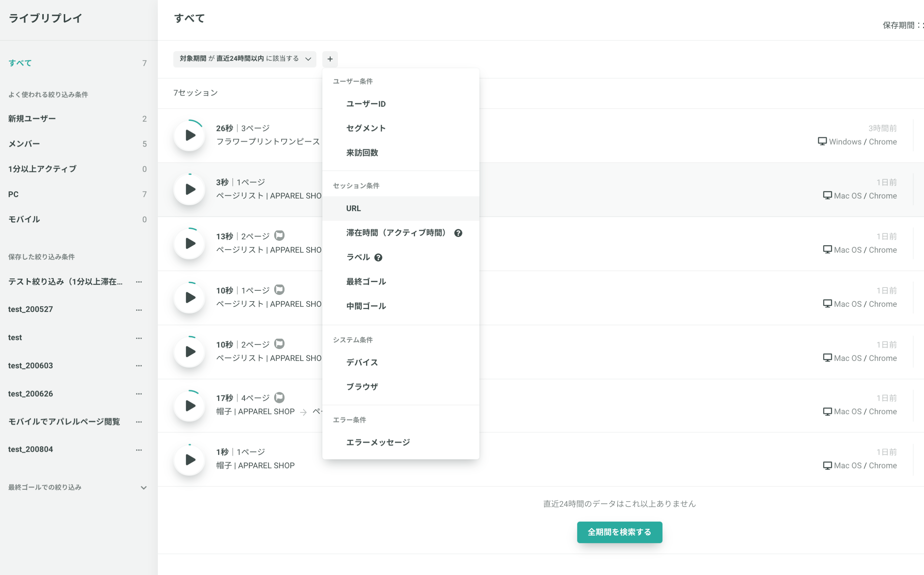Expand 最終ゴールでの絞り込み section
This screenshot has width=924, height=575.
point(144,487)
